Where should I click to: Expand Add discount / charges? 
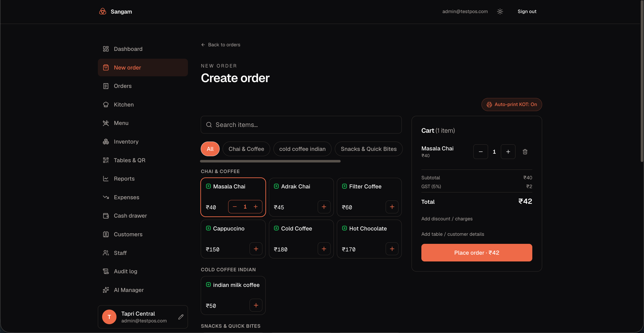(447, 219)
